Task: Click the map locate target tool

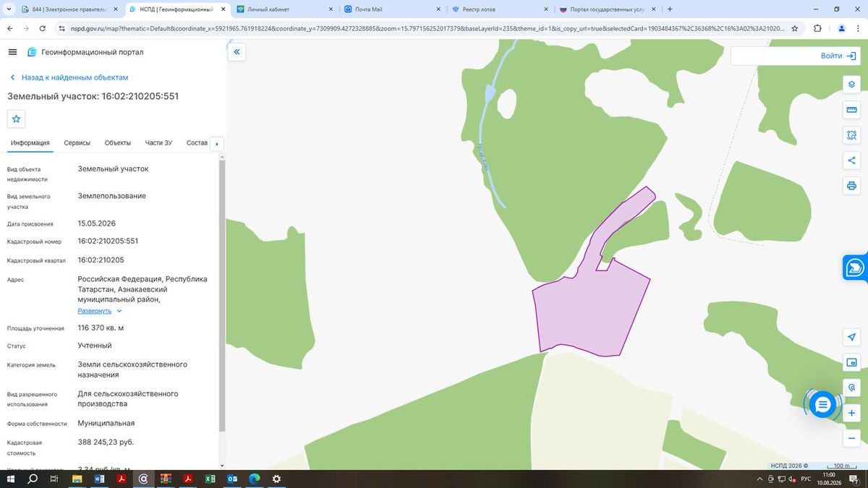Action: pos(851,388)
